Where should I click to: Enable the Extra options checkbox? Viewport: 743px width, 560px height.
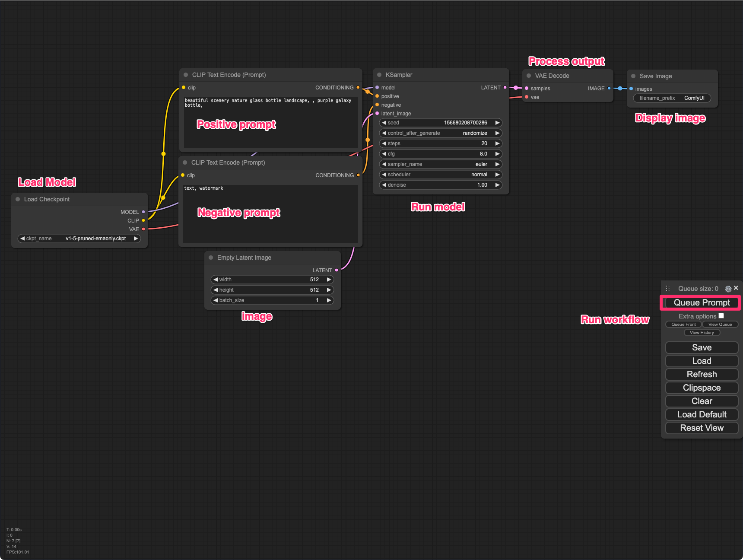pos(721,316)
